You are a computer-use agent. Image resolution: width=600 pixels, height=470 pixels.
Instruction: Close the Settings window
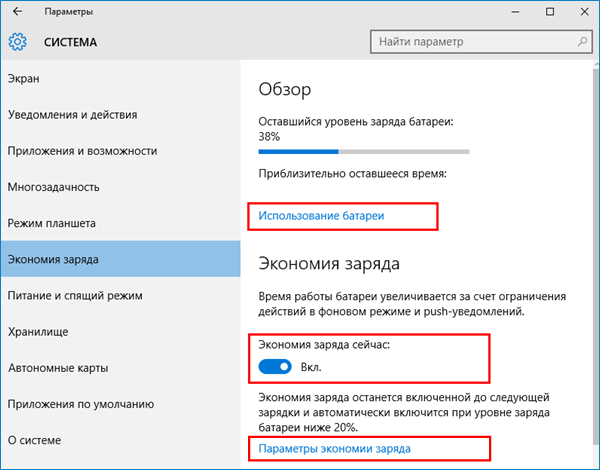(x=584, y=12)
